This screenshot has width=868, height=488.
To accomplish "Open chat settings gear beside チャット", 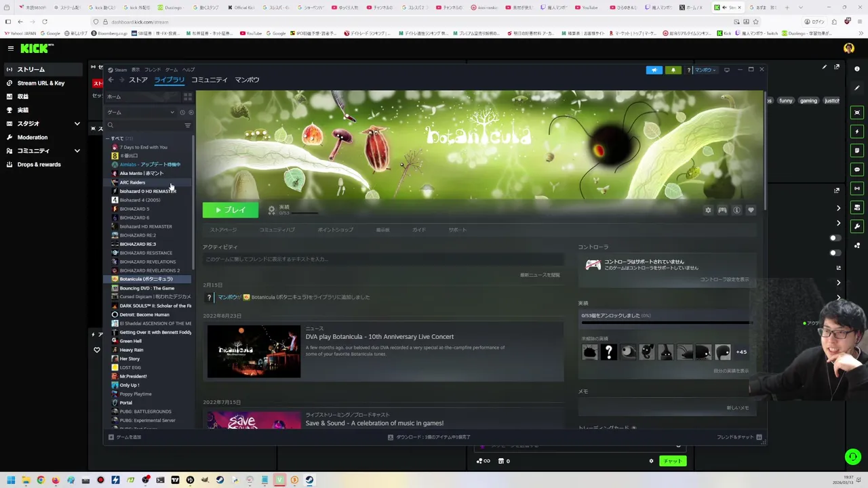I will pyautogui.click(x=651, y=461).
